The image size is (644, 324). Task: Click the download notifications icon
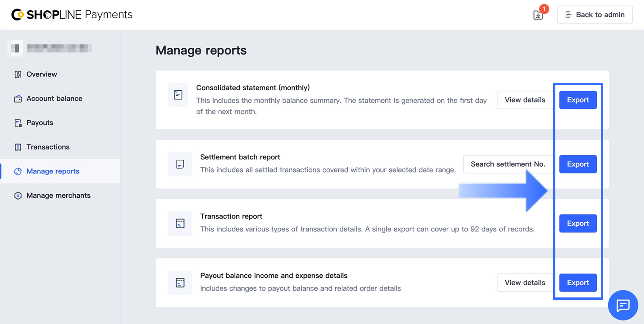pos(538,15)
